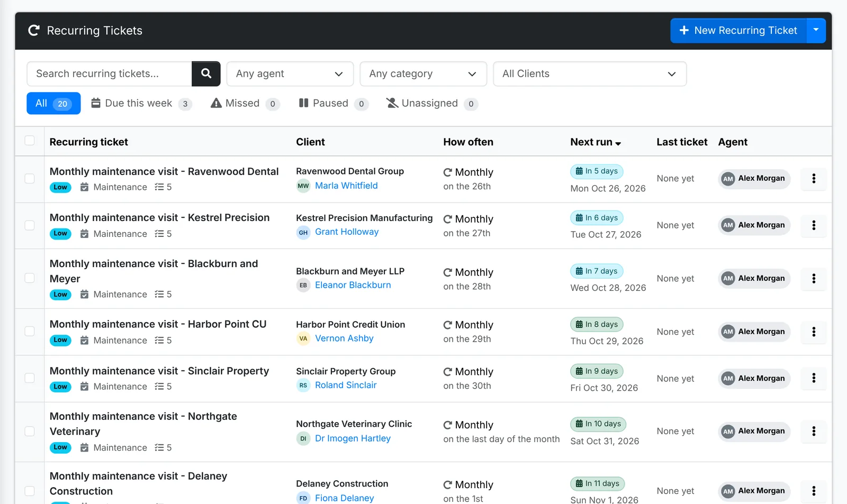Click the Recurring Tickets refresh icon in header
The image size is (847, 504).
click(x=34, y=31)
